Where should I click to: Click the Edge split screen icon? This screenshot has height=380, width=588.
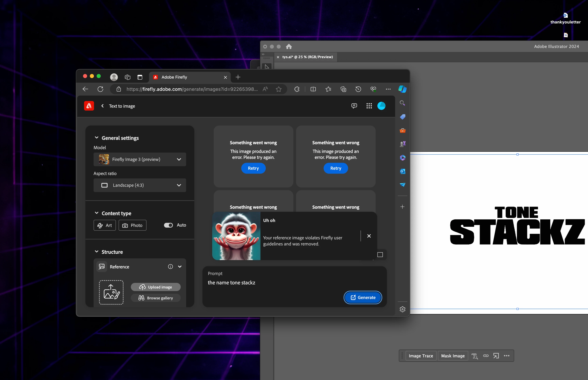click(x=313, y=89)
